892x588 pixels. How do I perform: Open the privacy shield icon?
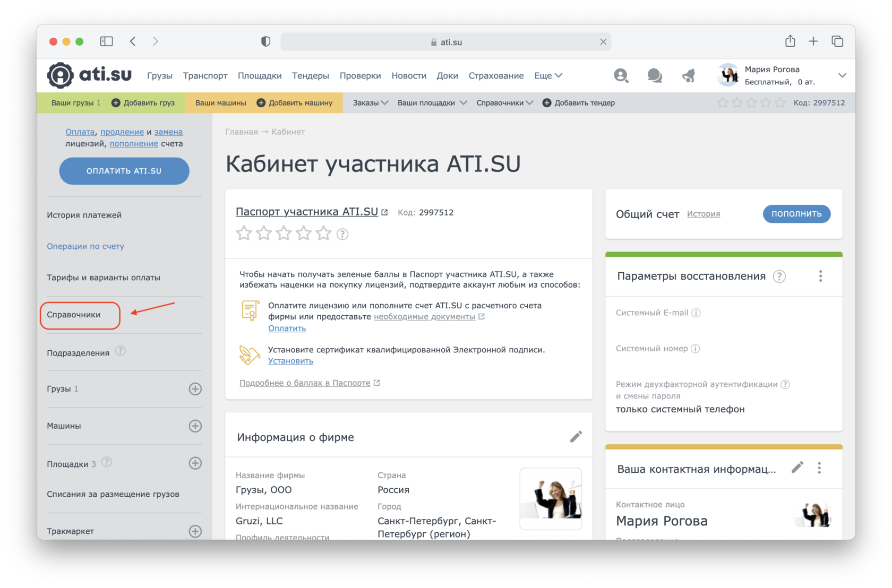265,41
